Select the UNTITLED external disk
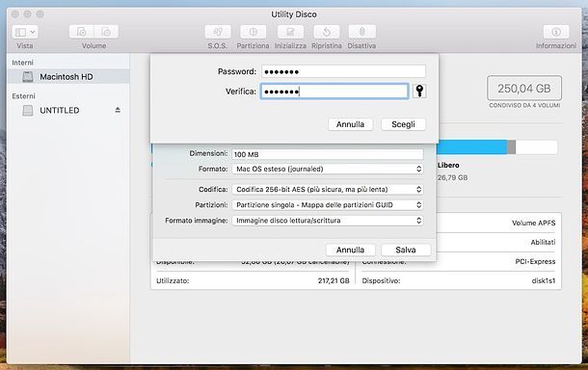 pos(68,110)
